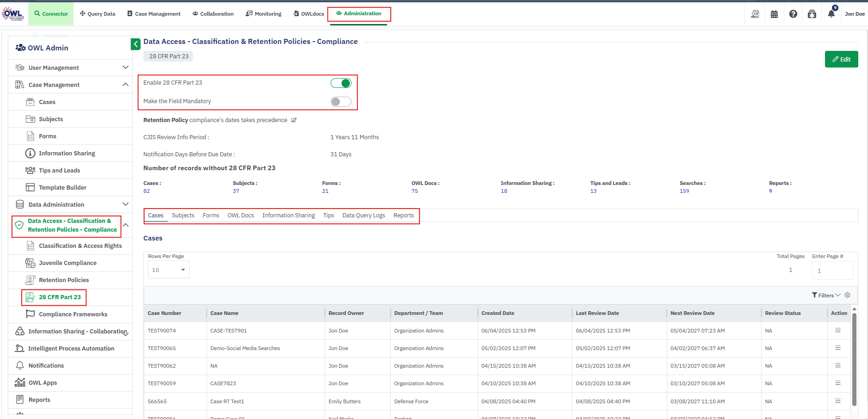Open the calendar icon in top bar

[774, 14]
